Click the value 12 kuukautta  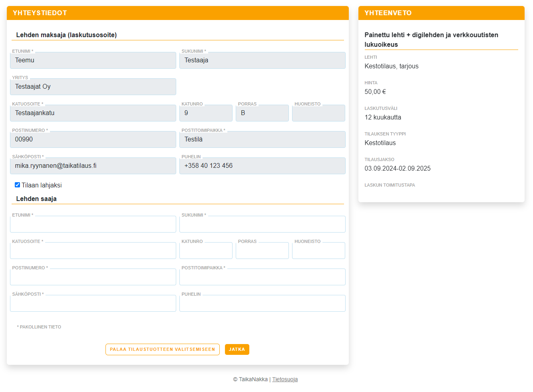[x=383, y=117]
